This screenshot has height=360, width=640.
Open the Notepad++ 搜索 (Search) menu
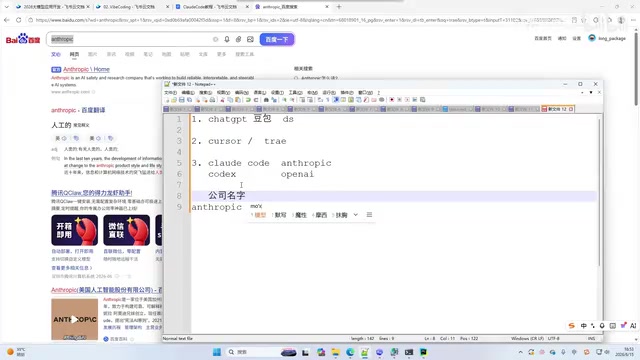[x=206, y=93]
